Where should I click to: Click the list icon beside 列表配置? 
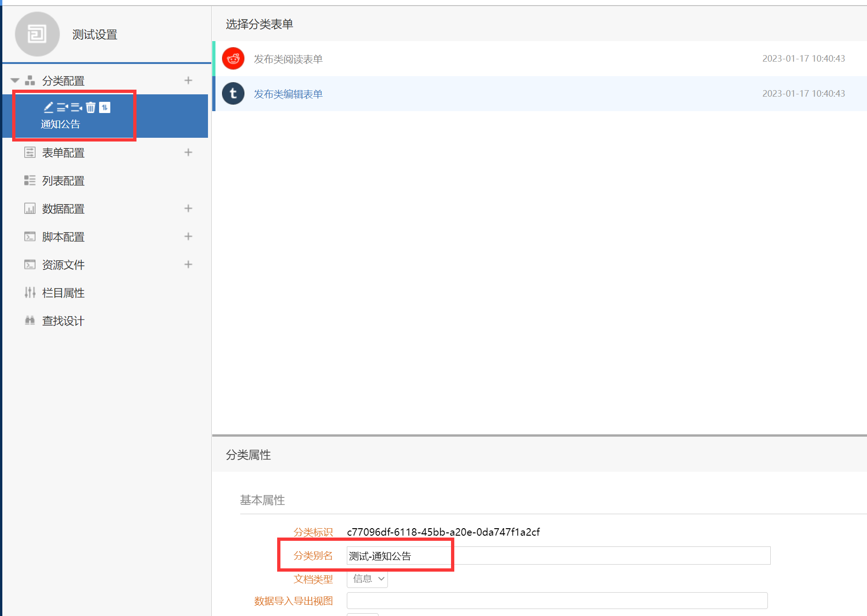coord(30,180)
